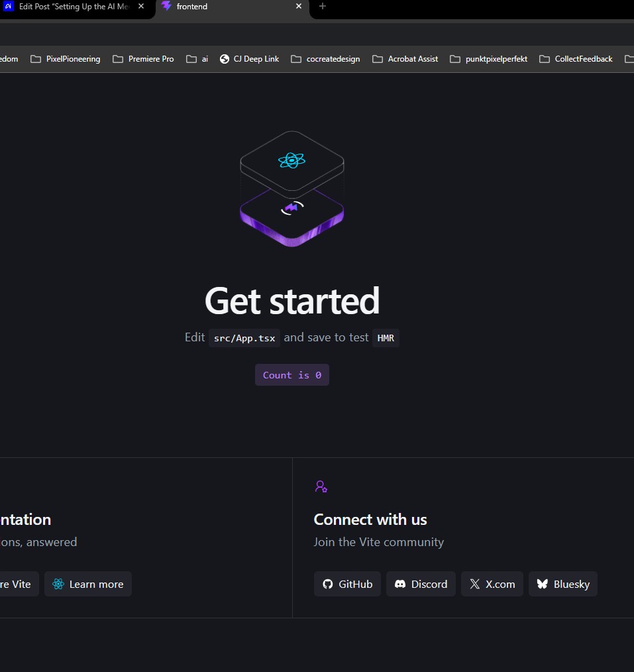Open the punktpixelperfekt bookmark folder
The image size is (634, 672).
[488, 59]
